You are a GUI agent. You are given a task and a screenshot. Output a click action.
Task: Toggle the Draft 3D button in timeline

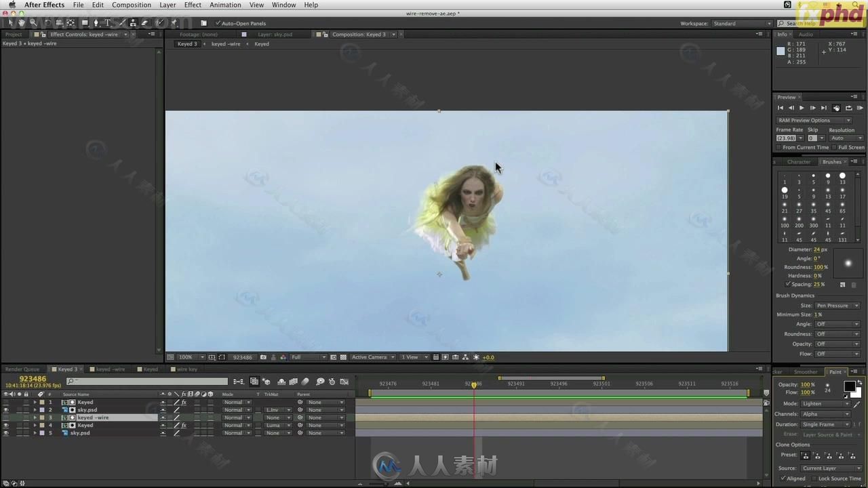[267, 382]
